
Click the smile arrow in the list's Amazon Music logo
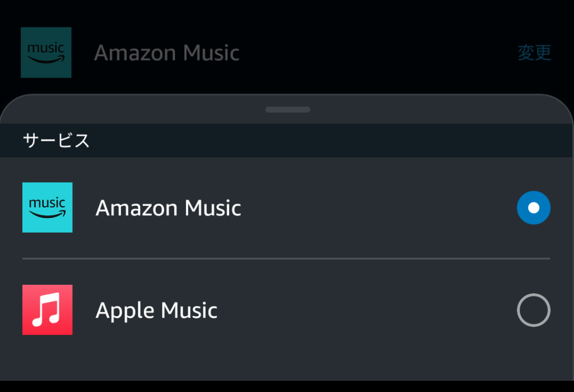click(47, 214)
